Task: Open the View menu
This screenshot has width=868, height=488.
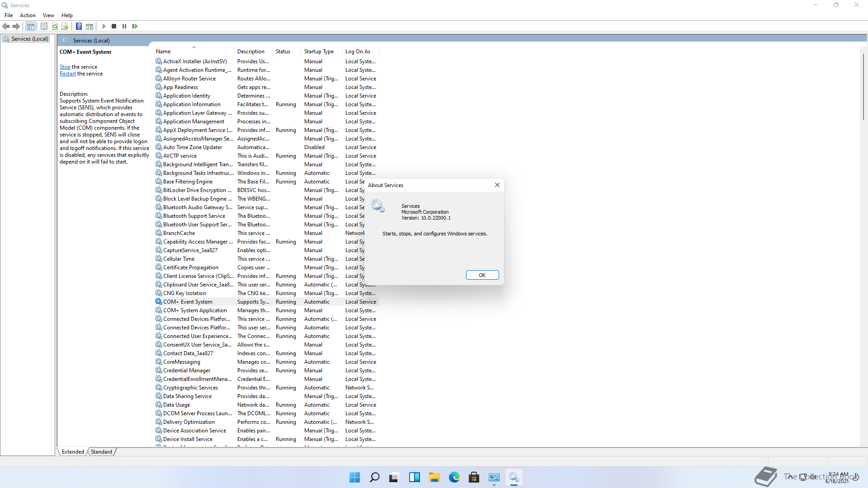Action: pyautogui.click(x=48, y=15)
